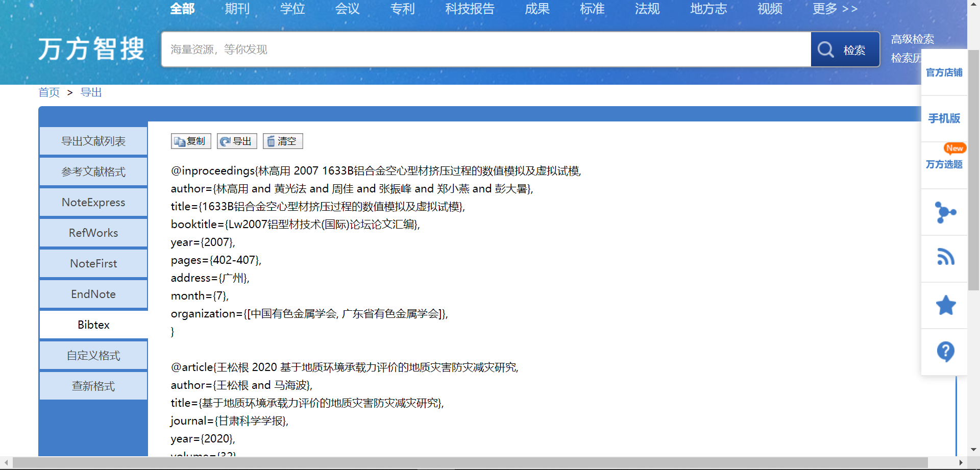Click the month={7} line

pyautogui.click(x=200, y=296)
